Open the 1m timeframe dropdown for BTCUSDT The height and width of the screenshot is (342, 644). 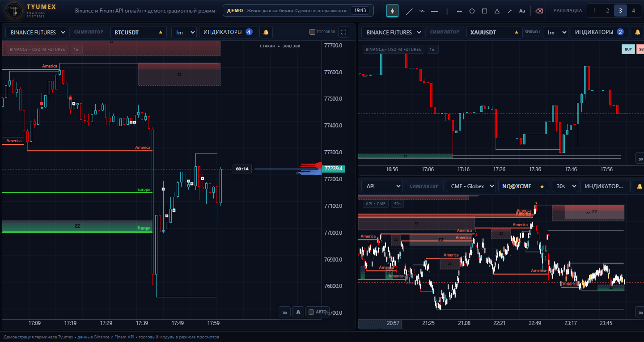(184, 32)
